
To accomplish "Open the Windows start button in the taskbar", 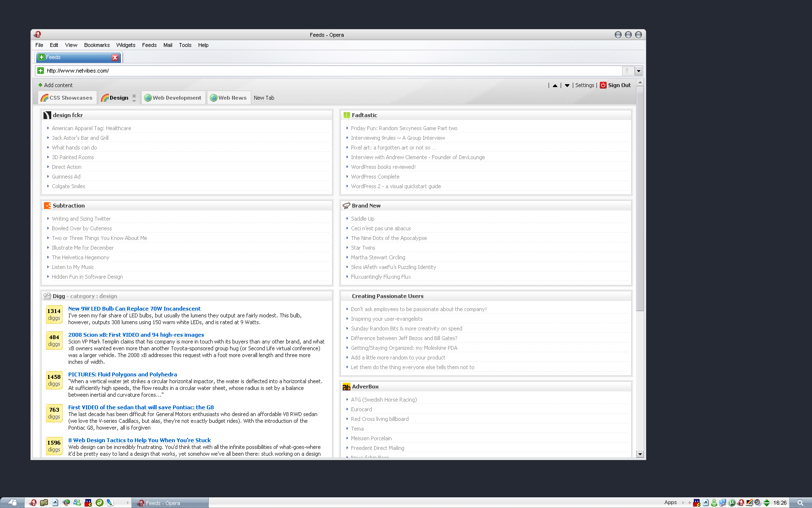I will pos(12,503).
